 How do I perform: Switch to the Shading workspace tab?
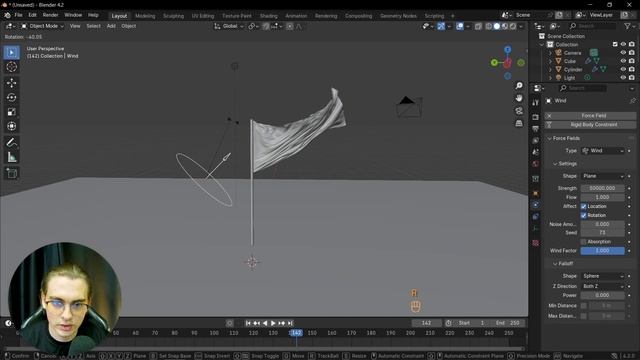[269, 16]
